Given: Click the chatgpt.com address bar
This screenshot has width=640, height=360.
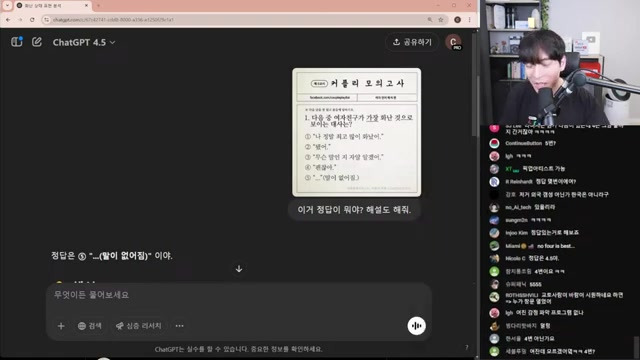Looking at the screenshot, I should point(237,20).
